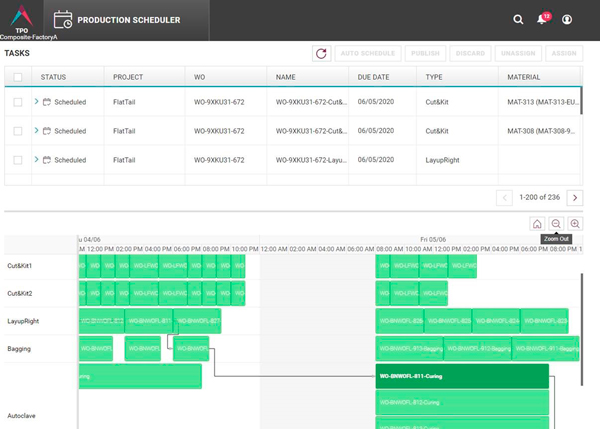Expand the MAT-313 Cut&Kit task row
Screen dimensions: 600x429
click(x=36, y=101)
